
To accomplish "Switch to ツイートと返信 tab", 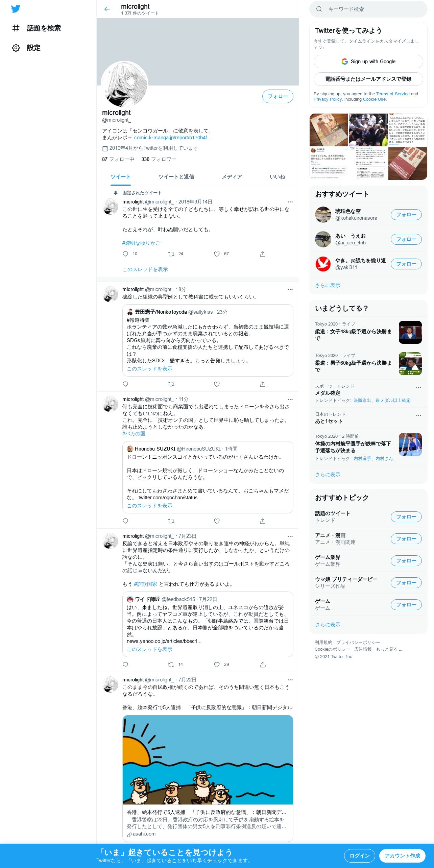I will (176, 177).
